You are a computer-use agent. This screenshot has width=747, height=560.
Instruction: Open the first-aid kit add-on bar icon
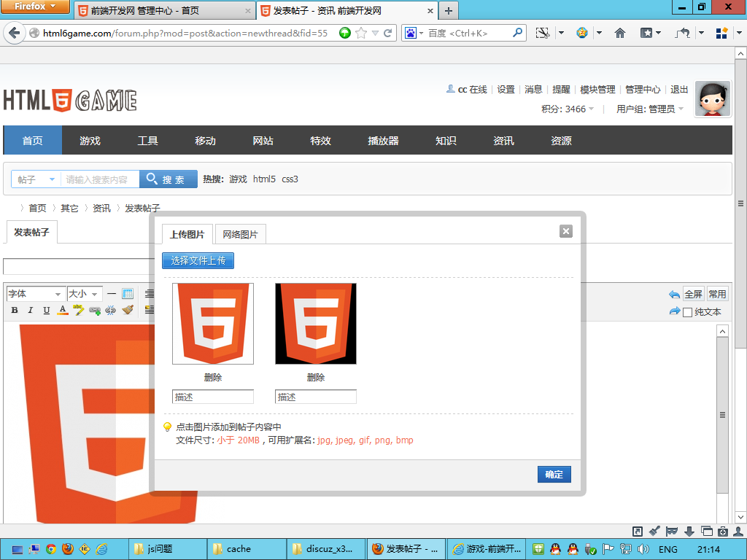point(723,532)
